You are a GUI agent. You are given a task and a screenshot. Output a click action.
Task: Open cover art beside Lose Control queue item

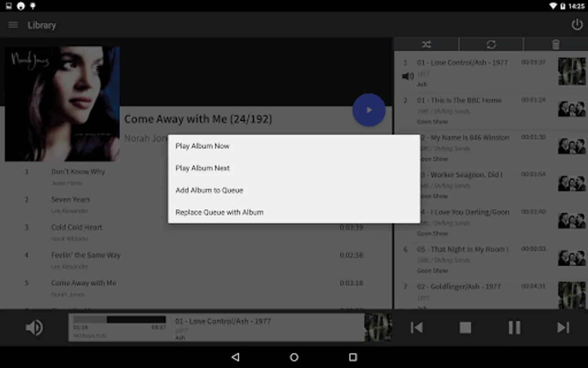[x=572, y=72]
